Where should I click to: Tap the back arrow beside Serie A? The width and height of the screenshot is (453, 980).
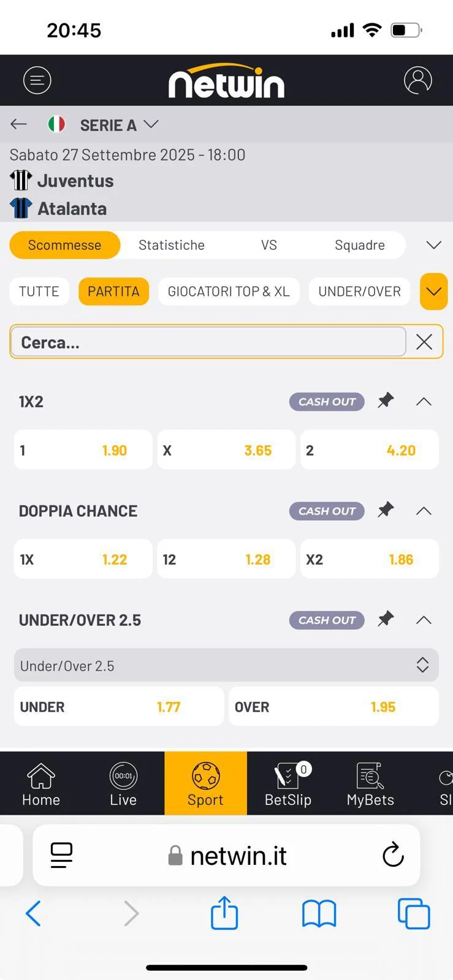coord(19,124)
